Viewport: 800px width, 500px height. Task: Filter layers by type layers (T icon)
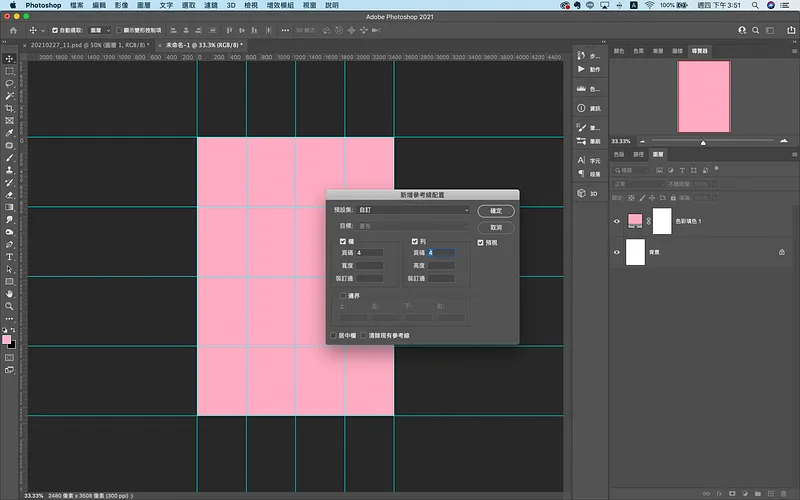coord(682,170)
